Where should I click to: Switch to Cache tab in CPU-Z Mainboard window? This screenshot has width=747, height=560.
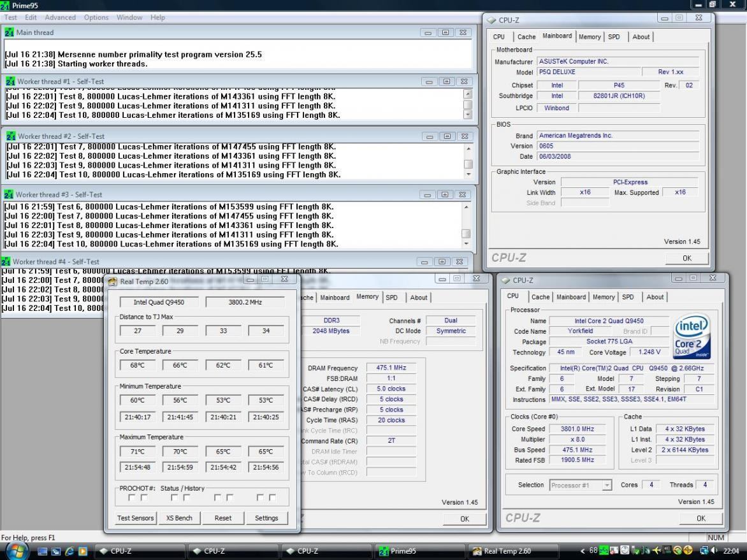pyautogui.click(x=526, y=37)
